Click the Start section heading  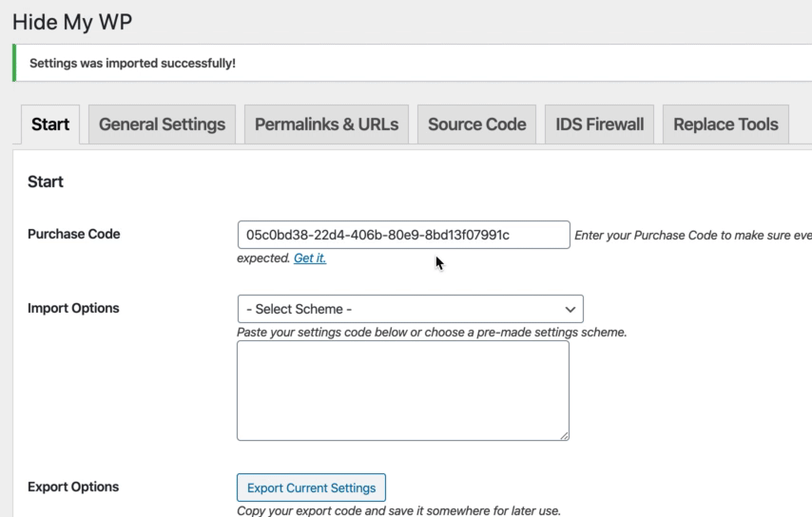point(47,182)
